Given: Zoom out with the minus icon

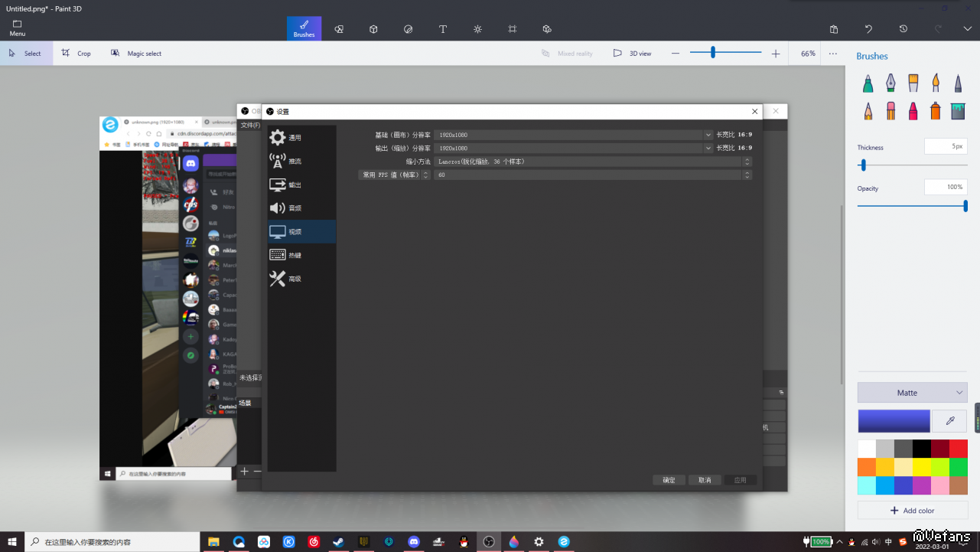Looking at the screenshot, I should coord(676,54).
